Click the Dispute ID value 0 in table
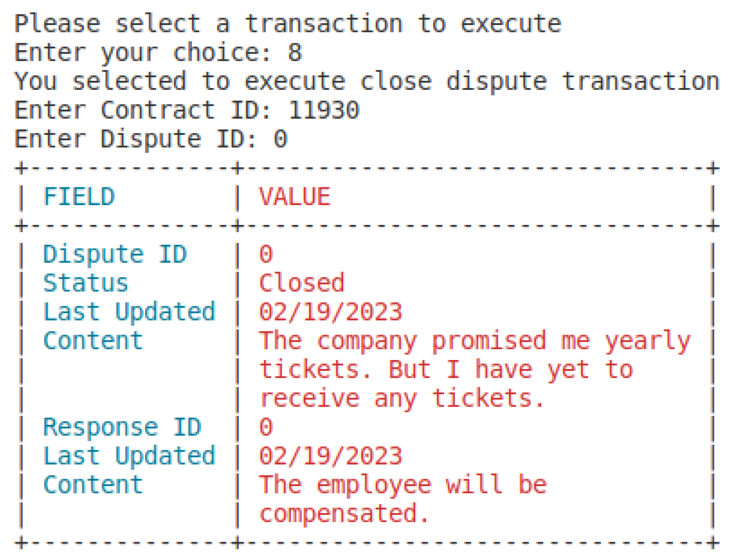Image resolution: width=735 pixels, height=560 pixels. (266, 255)
